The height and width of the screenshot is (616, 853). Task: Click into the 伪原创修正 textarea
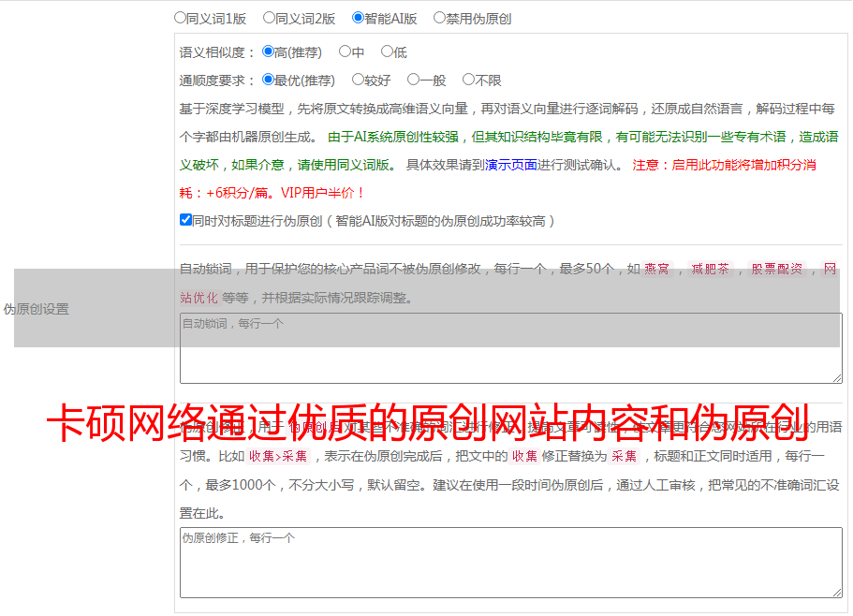pos(511,563)
